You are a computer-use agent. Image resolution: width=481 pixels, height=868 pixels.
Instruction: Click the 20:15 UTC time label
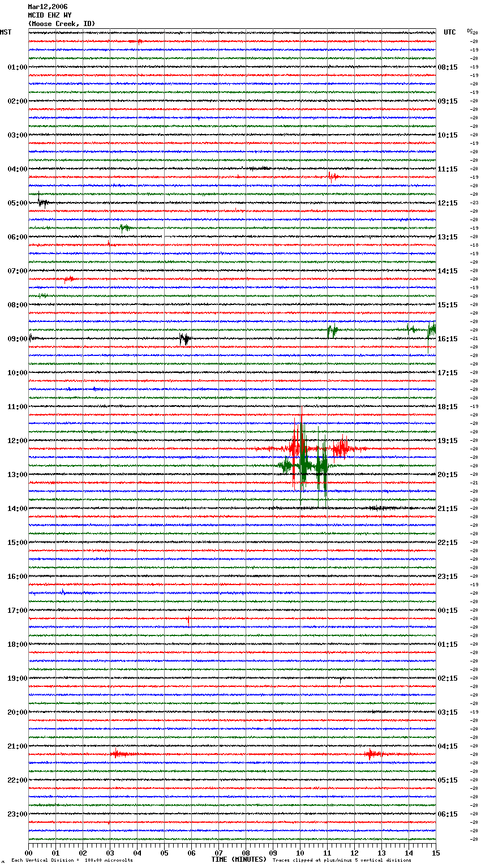click(x=448, y=475)
